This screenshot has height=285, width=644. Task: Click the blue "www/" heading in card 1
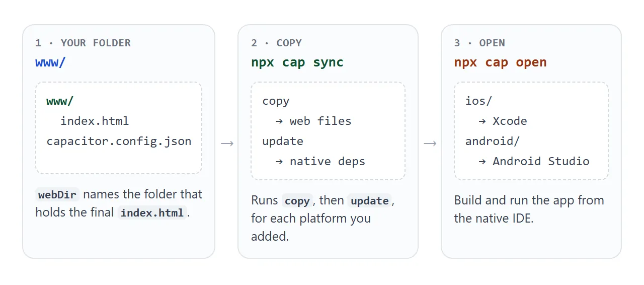[50, 62]
